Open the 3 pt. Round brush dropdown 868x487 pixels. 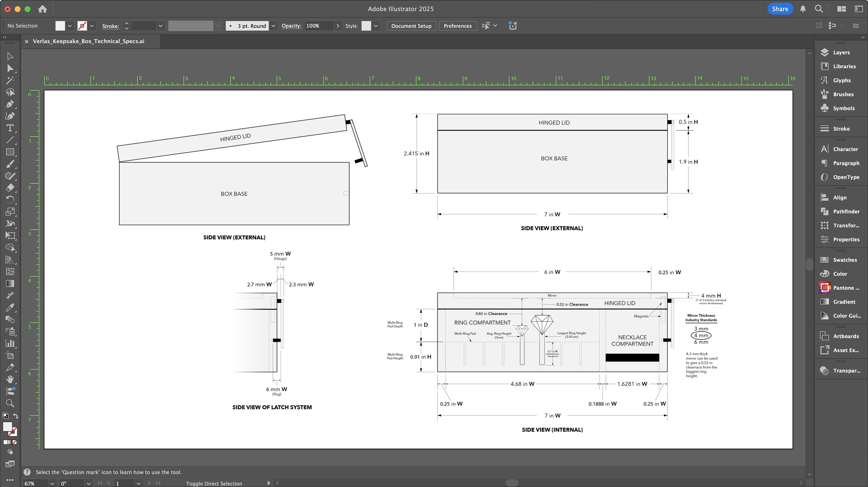[273, 26]
